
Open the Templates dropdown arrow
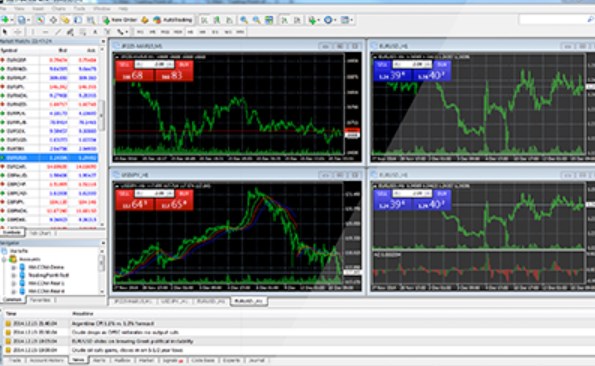pos(352,20)
